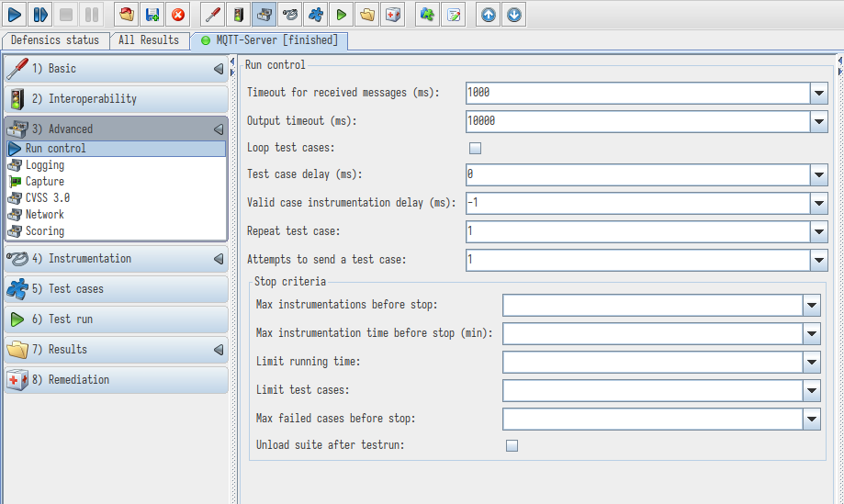
Task: Open the 7) Results section
Action: [117, 349]
